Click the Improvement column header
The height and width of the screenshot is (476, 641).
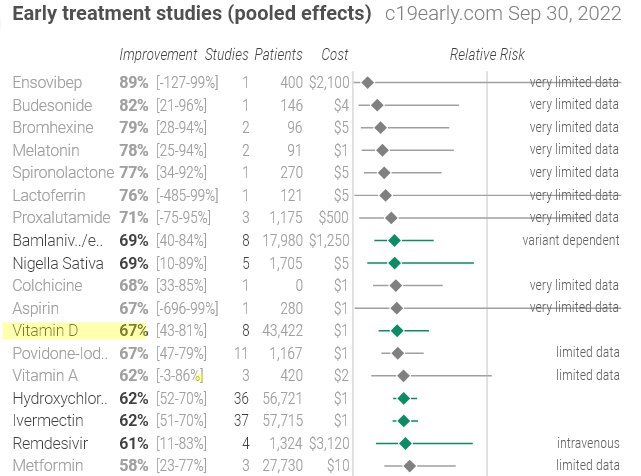tap(157, 54)
